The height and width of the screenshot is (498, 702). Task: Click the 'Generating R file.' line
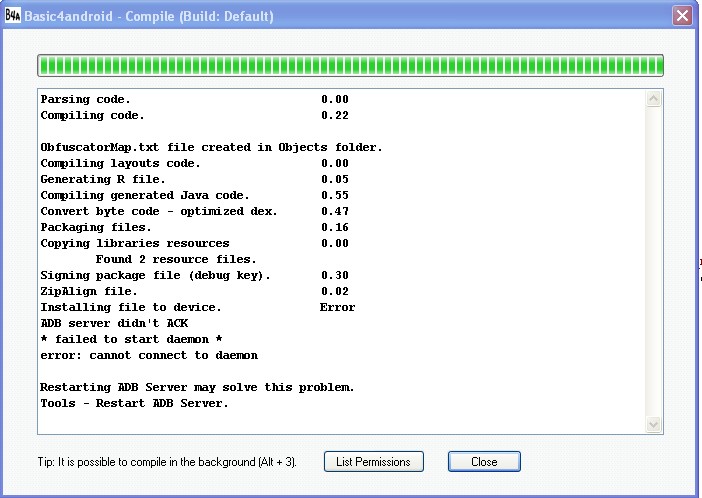103,180
